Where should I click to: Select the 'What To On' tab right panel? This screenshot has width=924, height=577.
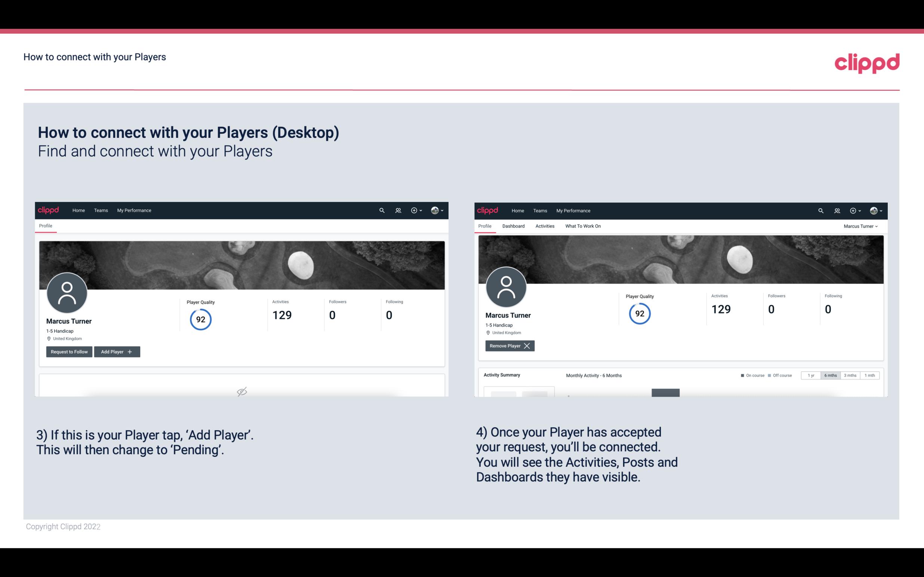tap(583, 226)
